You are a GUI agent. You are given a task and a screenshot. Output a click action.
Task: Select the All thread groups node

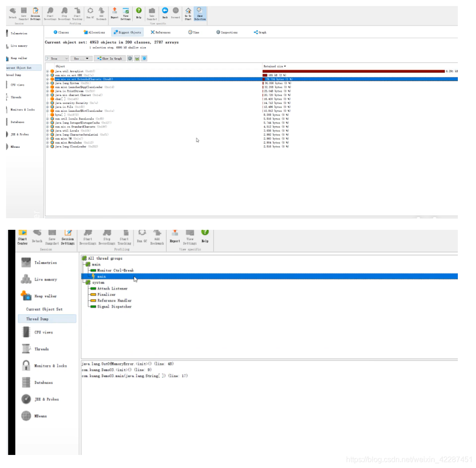[x=102, y=258]
